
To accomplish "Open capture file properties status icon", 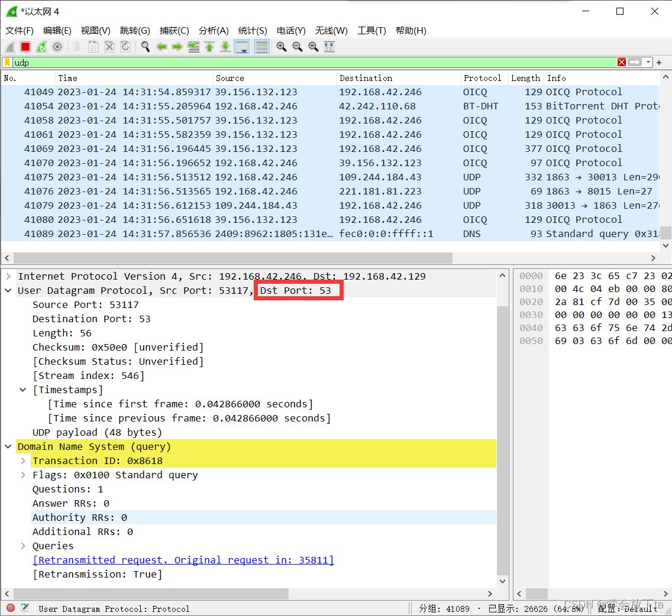I will coord(25,608).
